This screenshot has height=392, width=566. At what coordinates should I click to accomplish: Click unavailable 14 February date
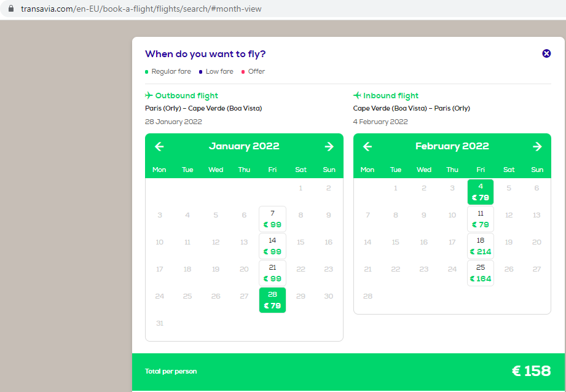(x=368, y=242)
